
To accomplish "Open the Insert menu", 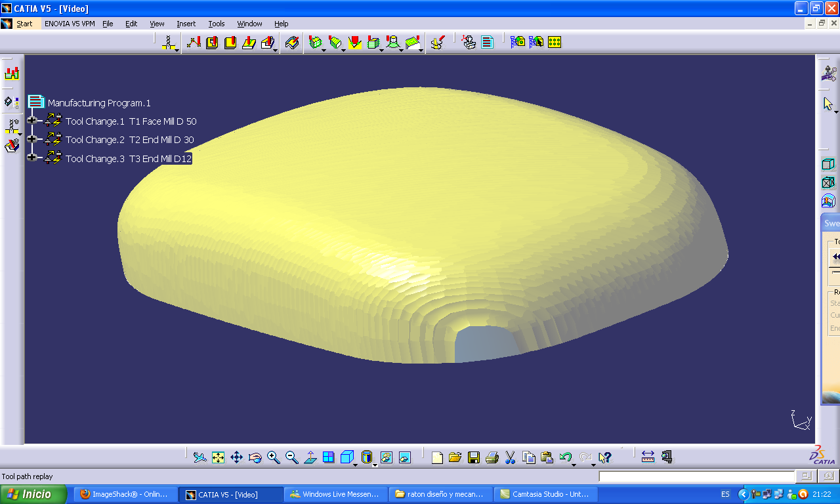I will click(186, 24).
